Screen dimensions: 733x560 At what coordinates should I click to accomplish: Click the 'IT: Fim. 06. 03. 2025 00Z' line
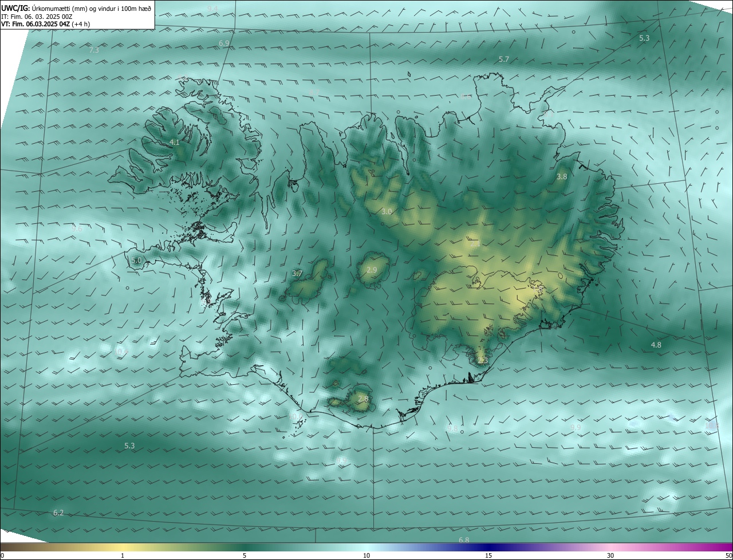(37, 17)
